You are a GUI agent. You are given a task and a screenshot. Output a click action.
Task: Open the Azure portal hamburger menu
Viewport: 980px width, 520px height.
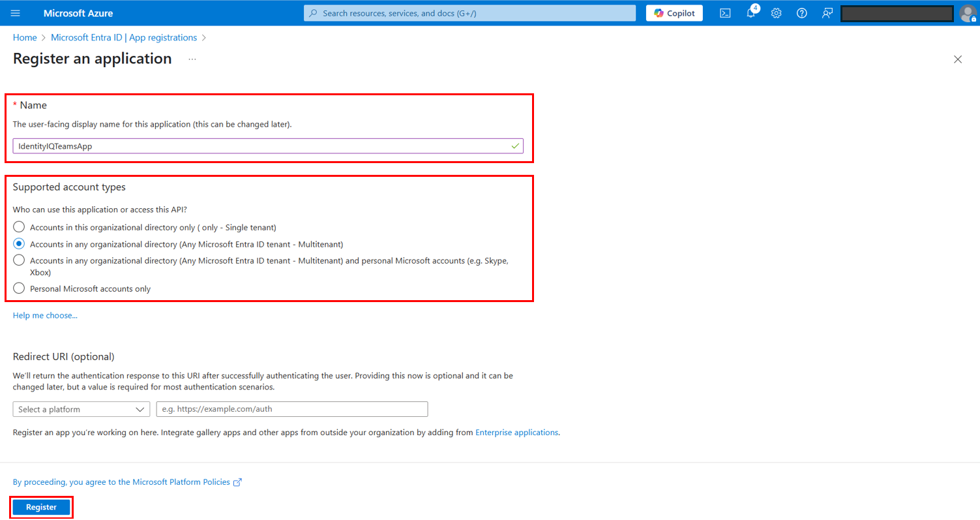click(x=16, y=13)
